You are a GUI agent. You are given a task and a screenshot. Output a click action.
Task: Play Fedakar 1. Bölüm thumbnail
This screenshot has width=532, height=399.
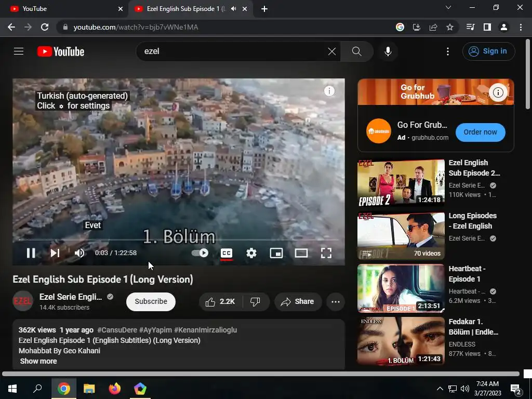tap(401, 341)
